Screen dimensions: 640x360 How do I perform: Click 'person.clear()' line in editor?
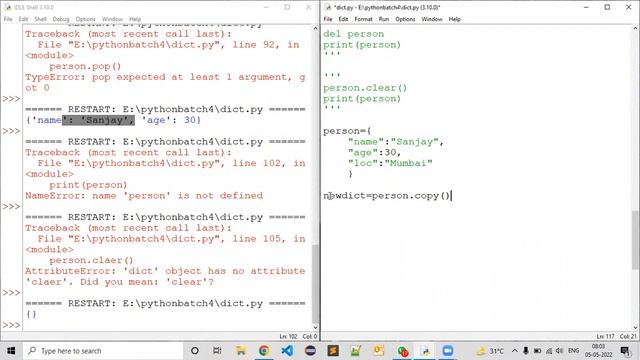tap(365, 88)
